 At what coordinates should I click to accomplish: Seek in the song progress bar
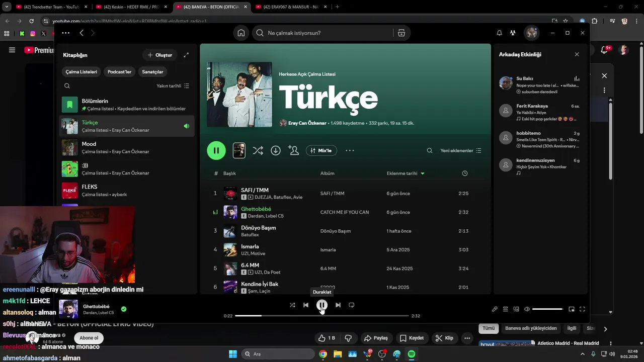(x=322, y=316)
